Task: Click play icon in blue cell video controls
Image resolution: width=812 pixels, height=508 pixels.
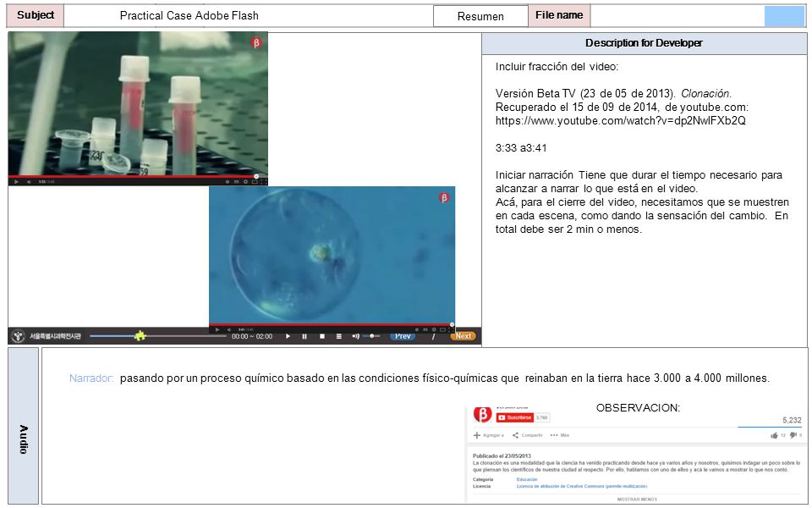Action: (x=217, y=329)
